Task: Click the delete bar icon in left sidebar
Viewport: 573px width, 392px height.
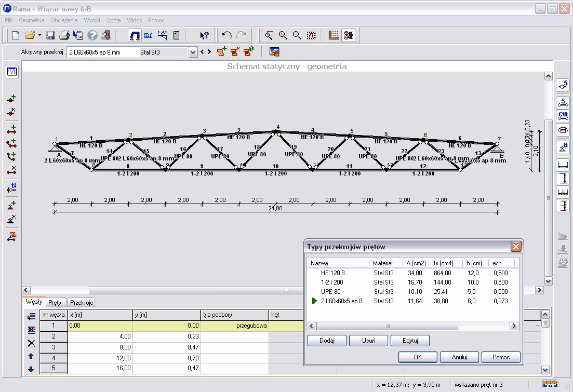Action: coord(11,169)
